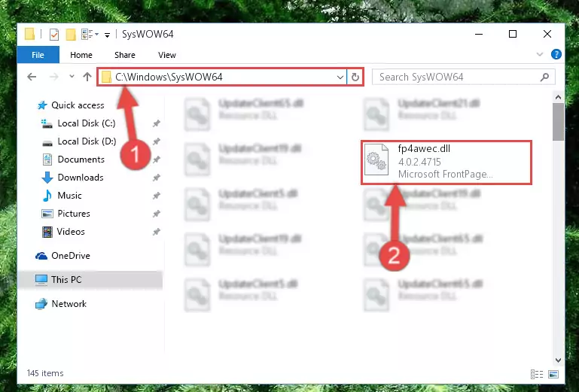Image resolution: width=579 pixels, height=392 pixels.
Task: Open Pictures in the sidebar
Action: (66, 214)
